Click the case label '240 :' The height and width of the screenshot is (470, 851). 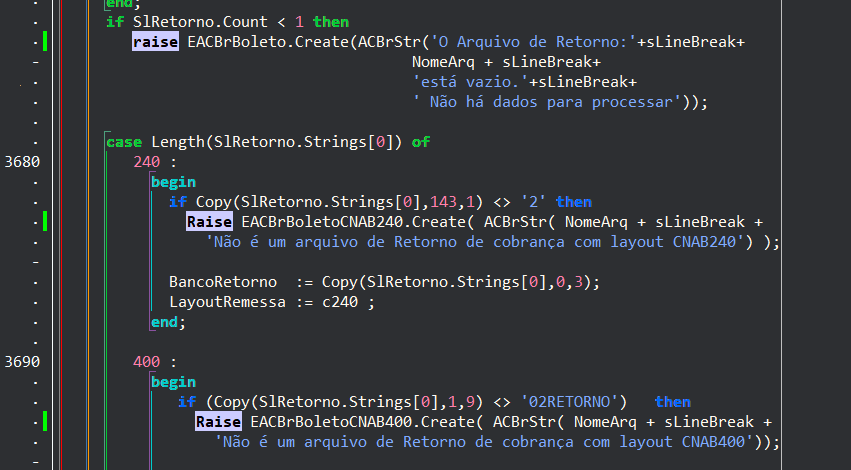pyautogui.click(x=155, y=162)
